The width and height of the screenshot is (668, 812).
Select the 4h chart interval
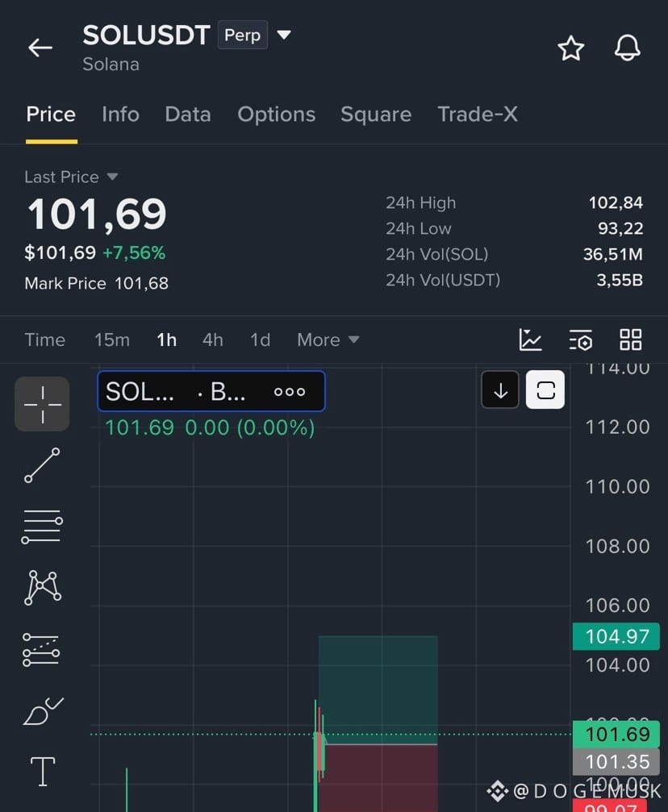click(x=212, y=339)
